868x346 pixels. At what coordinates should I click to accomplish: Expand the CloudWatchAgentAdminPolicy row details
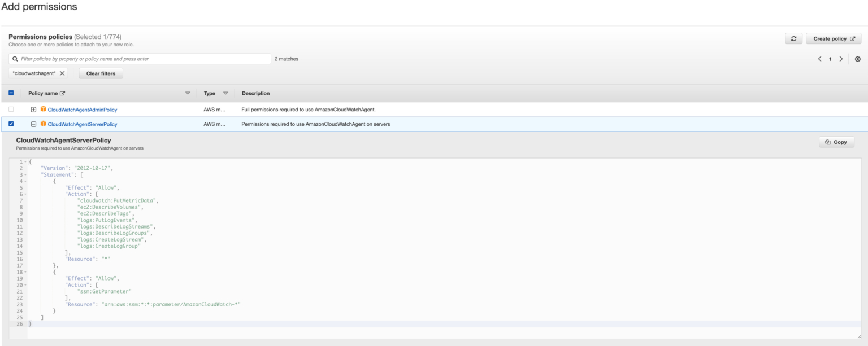(33, 108)
